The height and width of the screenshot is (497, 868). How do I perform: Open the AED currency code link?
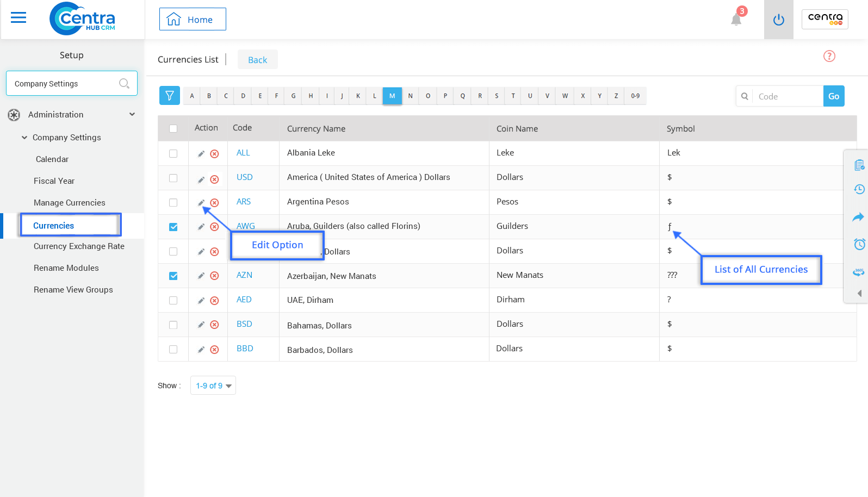(x=244, y=300)
